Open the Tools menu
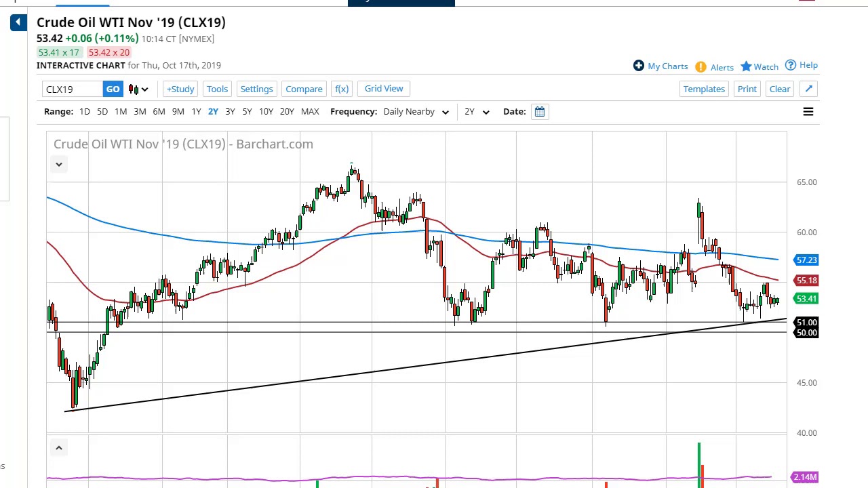This screenshot has height=488, width=868. [x=217, y=89]
